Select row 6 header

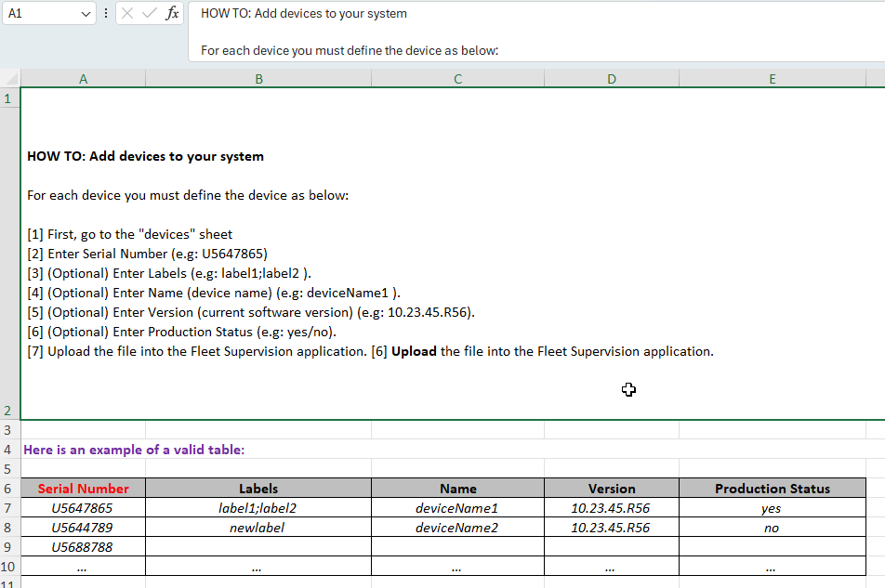pos(8,489)
